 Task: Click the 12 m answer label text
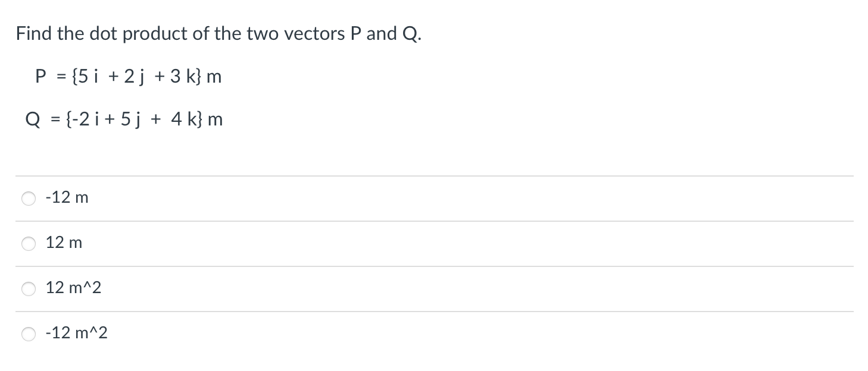pyautogui.click(x=64, y=243)
